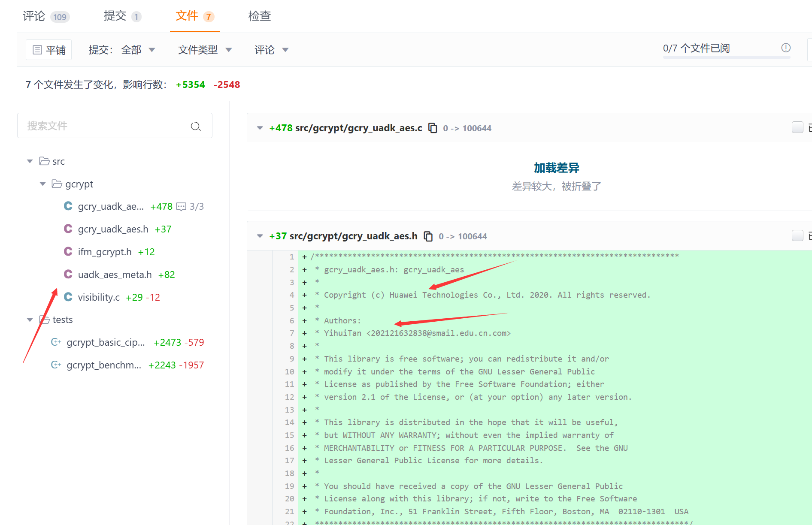
Task: Collapse the src folder arrow
Action: [30, 162]
